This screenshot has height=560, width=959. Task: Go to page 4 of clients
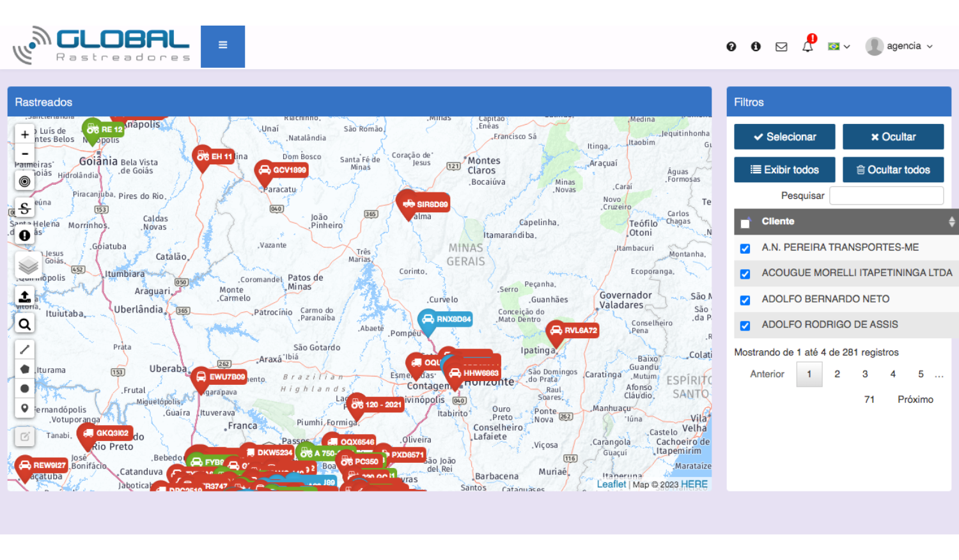tap(893, 374)
